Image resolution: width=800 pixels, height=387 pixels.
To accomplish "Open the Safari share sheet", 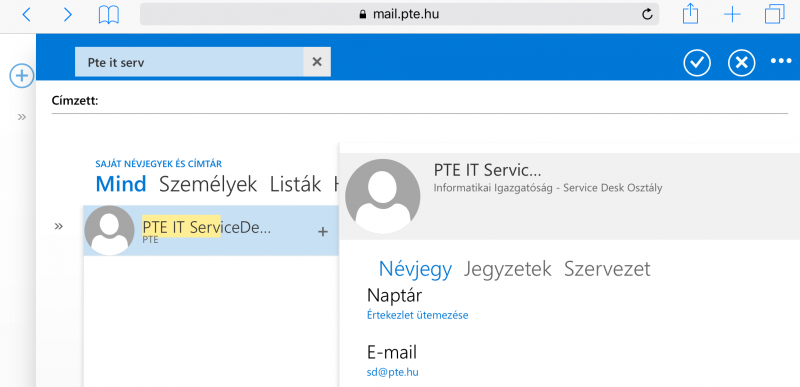I will pyautogui.click(x=690, y=14).
